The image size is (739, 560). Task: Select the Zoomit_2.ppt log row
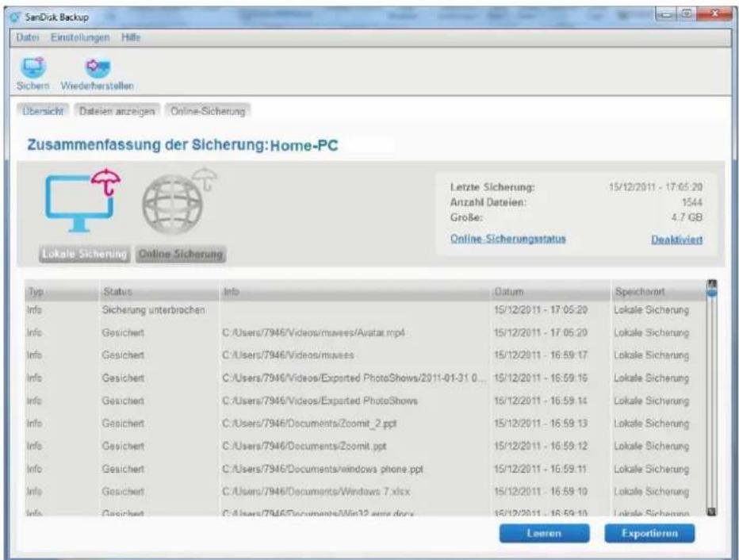point(366,424)
